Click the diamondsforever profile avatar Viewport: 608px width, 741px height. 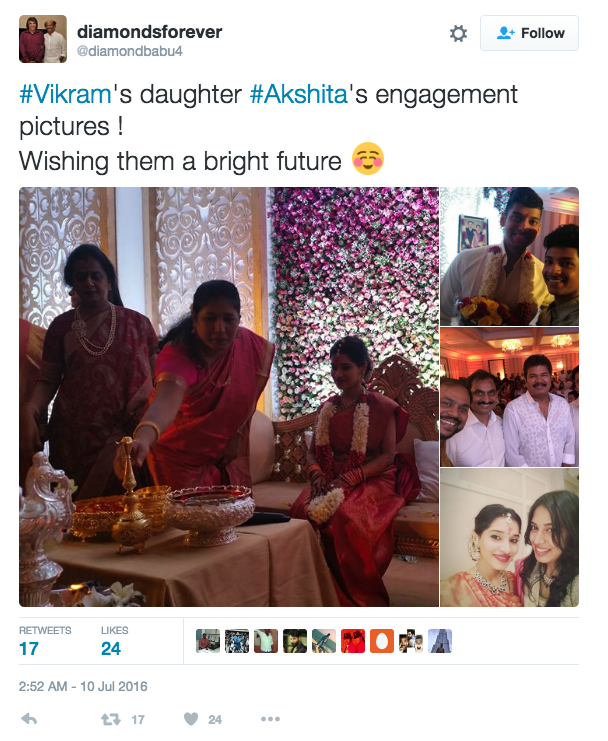coord(43,39)
